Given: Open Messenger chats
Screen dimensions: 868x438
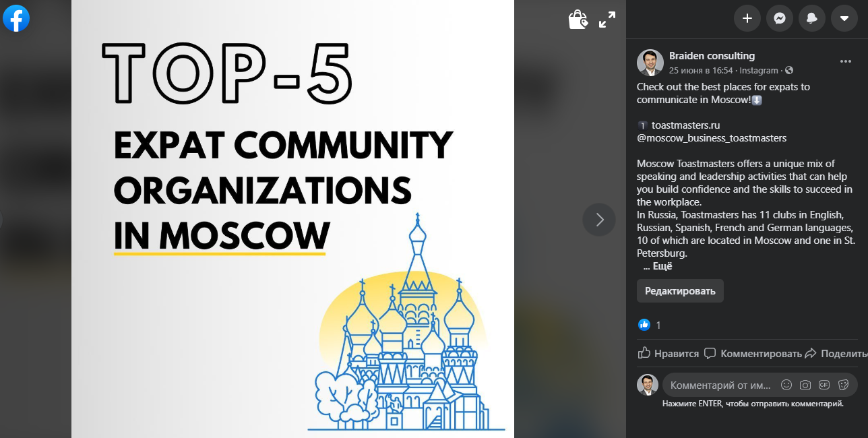Looking at the screenshot, I should [x=779, y=18].
